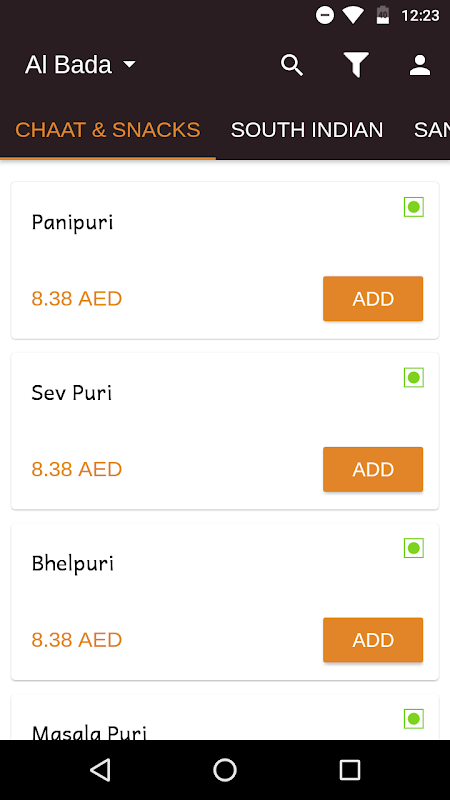Viewport: 450px width, 800px height.
Task: Tap the Android back navigation icon
Action: [x=100, y=769]
